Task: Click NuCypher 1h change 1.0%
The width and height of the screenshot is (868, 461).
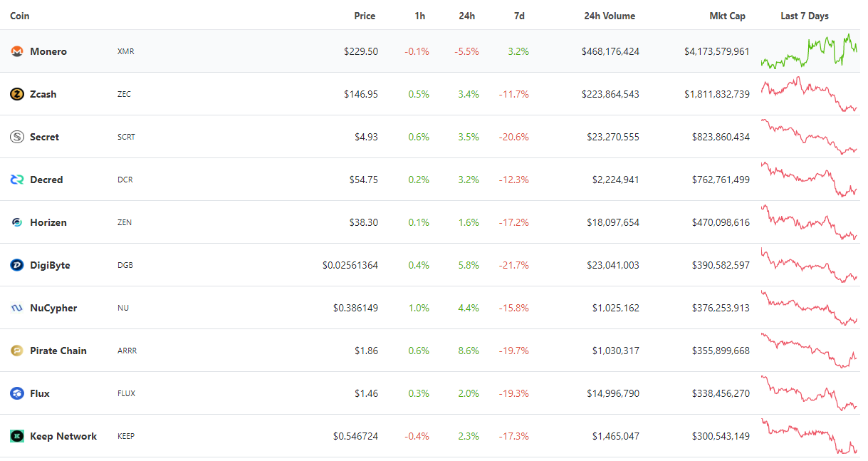Action: [x=419, y=308]
